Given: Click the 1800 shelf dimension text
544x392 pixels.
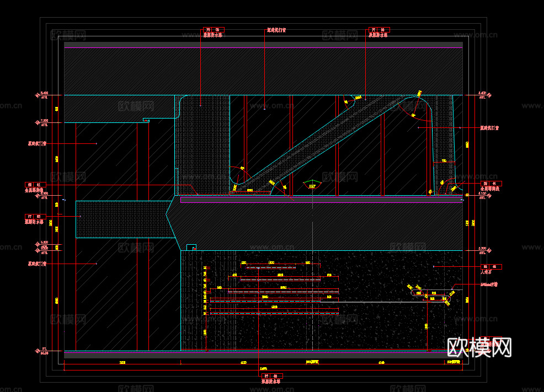Looking at the screenshot, I should (x=271, y=263).
